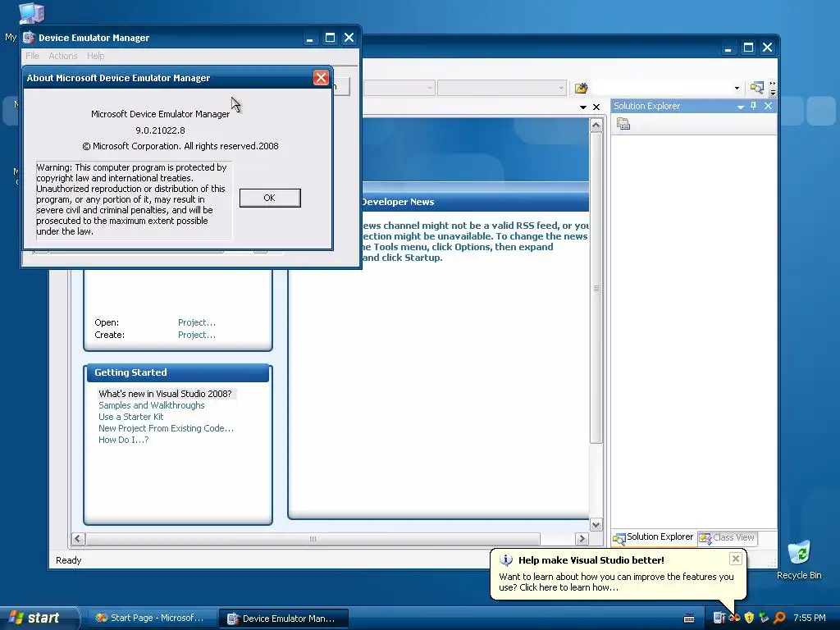Image resolution: width=840 pixels, height=630 pixels.
Task: Click the Solution Explorer toolbar icon
Action: coord(756,87)
